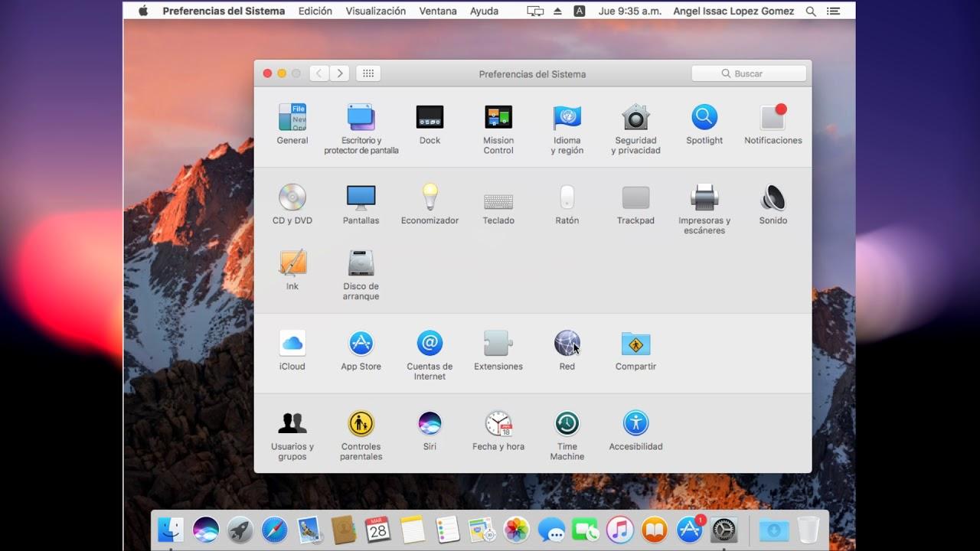Click the forward navigation arrow
Viewport: 980px width, 551px height.
340,73
